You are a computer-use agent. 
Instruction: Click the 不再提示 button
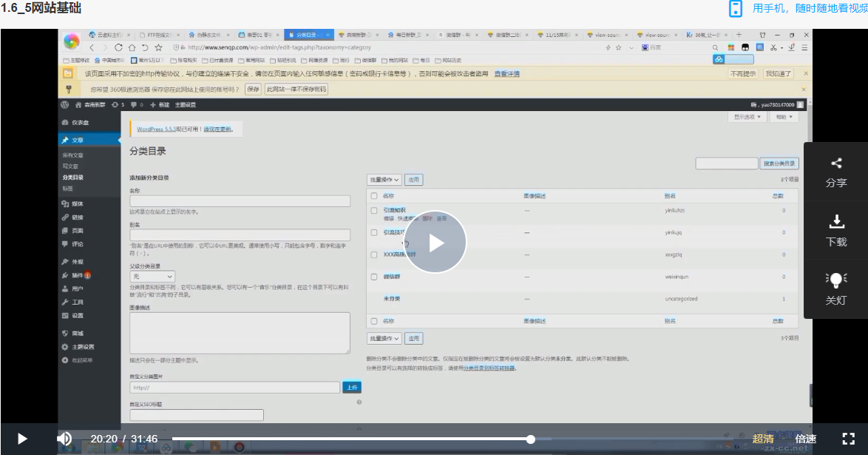[x=743, y=74]
